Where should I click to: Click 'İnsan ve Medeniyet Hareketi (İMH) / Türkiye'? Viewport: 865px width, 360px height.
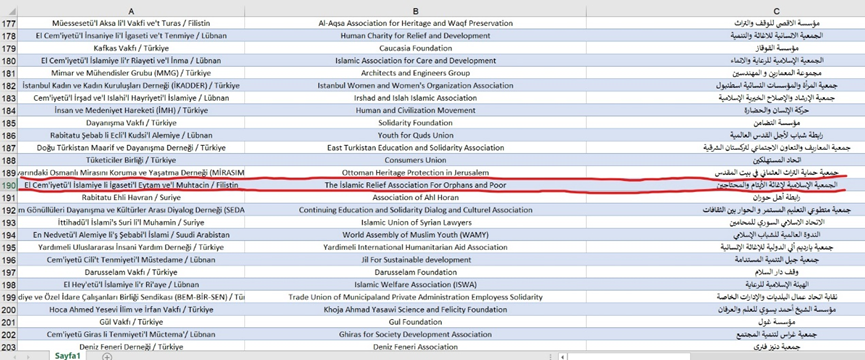click(x=131, y=110)
